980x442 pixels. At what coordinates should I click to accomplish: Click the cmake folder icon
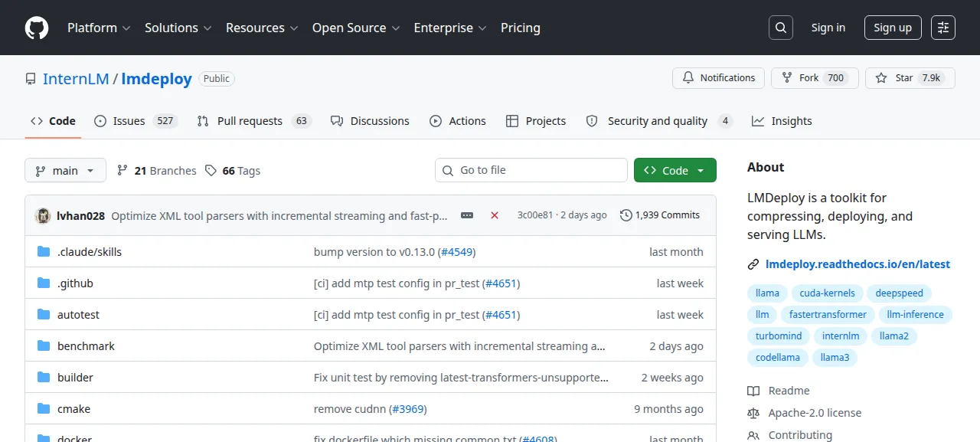44,409
